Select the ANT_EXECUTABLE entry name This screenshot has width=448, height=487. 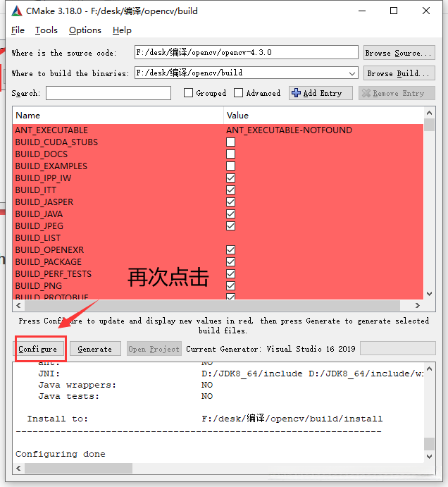coord(51,130)
